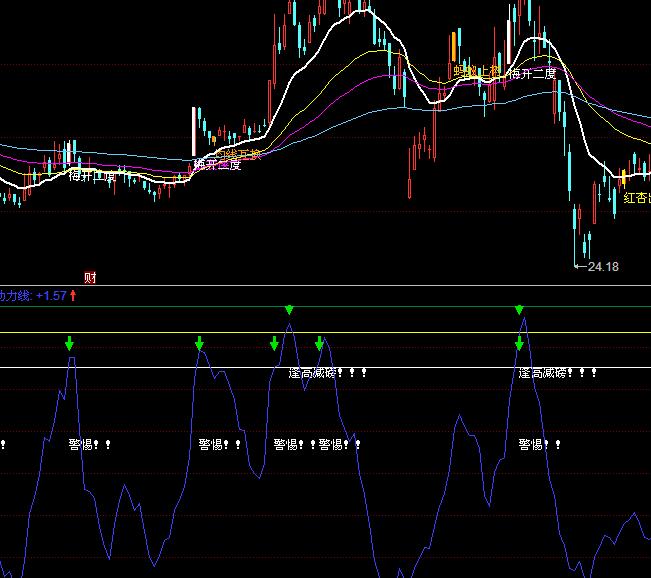
Task: Click the yellow horizontal threshold line
Action: [x=400, y=333]
